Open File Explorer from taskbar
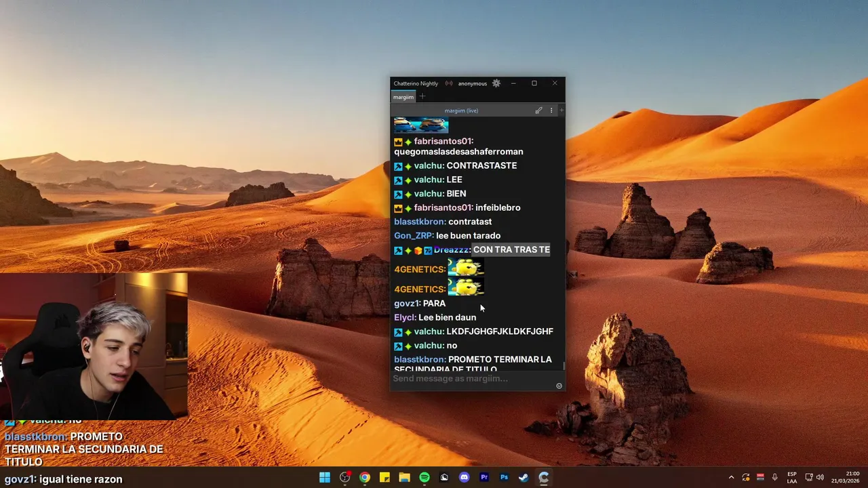 404,477
